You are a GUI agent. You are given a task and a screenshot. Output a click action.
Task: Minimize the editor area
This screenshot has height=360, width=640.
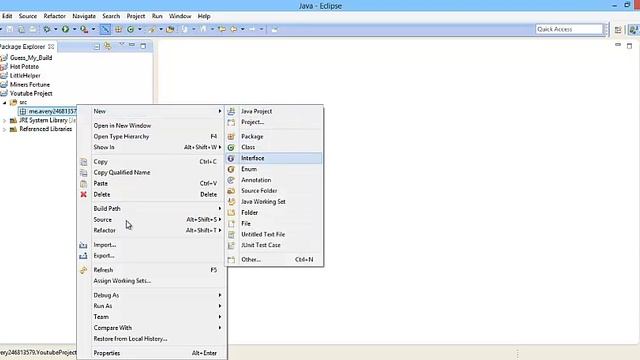pyautogui.click(x=618, y=45)
